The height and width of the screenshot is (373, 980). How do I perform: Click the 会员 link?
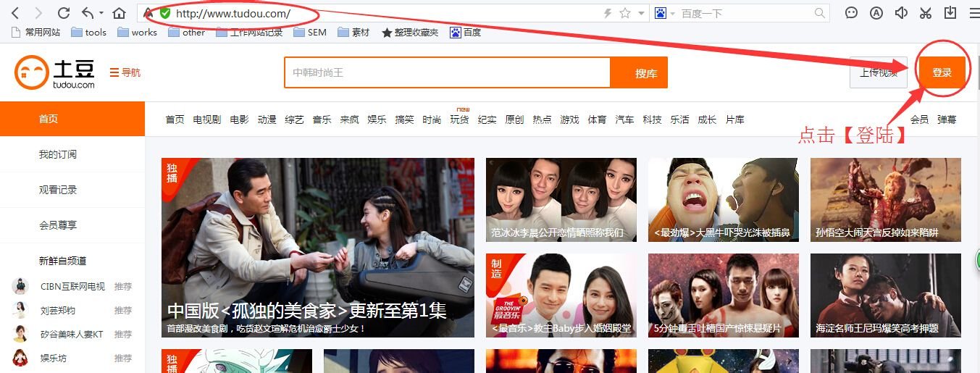point(919,120)
